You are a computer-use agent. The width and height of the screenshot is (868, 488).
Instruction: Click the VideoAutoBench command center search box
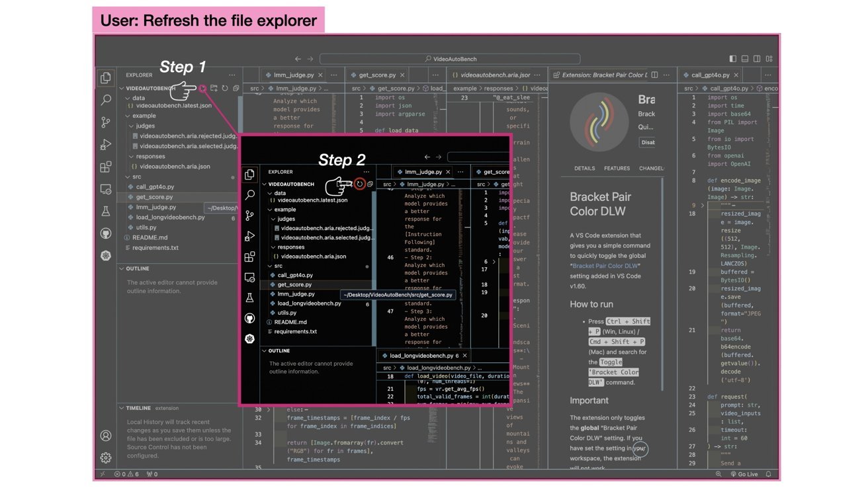tap(450, 59)
